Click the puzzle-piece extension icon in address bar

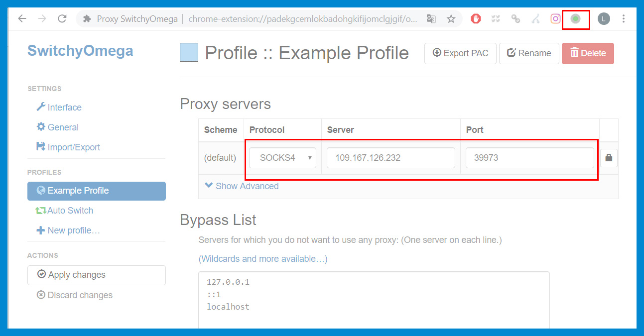[x=87, y=19]
